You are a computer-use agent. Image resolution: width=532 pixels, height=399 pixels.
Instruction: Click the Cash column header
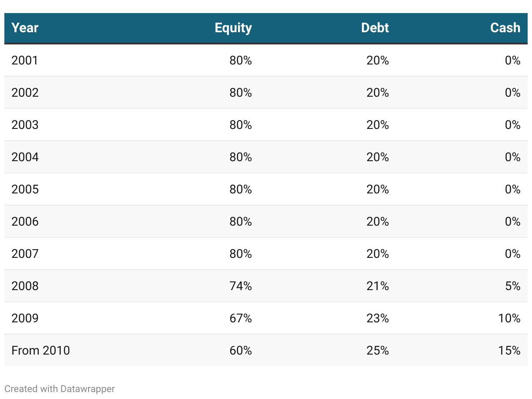click(x=505, y=28)
